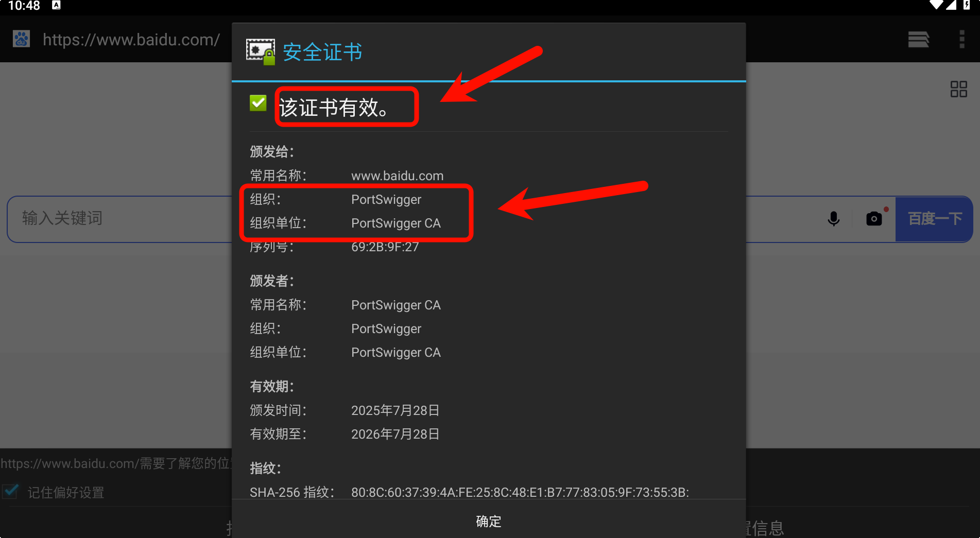
Task: Click the Baidu paw favicon icon
Action: coord(21,39)
